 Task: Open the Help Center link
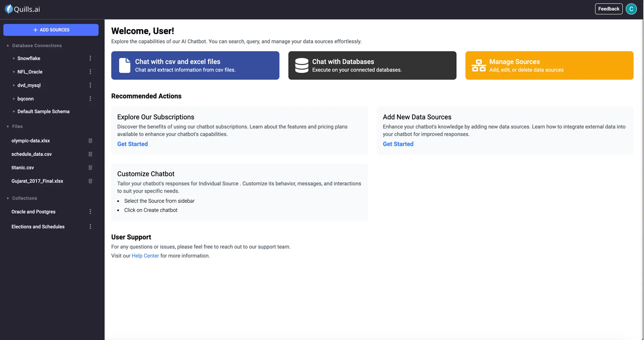point(145,256)
